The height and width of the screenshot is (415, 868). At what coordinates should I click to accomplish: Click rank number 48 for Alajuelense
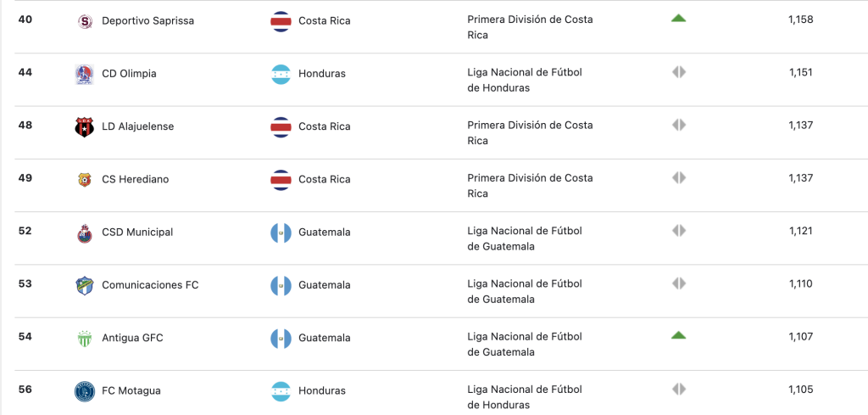pos(25,126)
